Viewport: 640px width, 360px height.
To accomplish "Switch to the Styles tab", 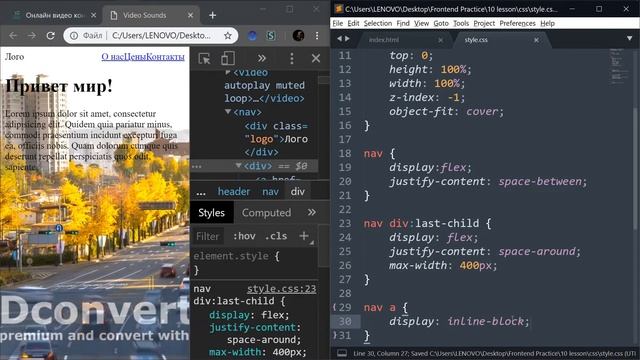I will 211,213.
